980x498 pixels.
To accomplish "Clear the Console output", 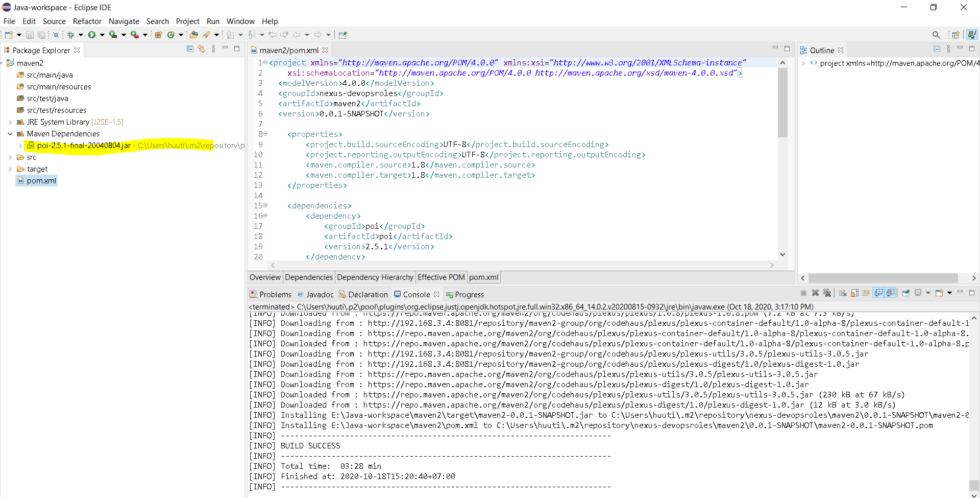I will pyautogui.click(x=843, y=293).
